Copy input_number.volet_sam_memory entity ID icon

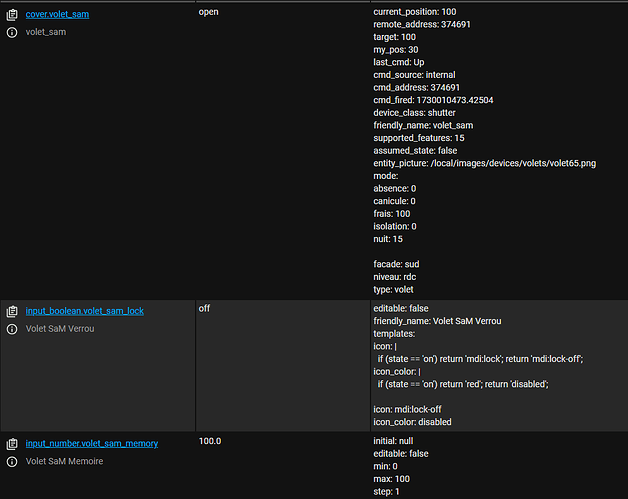[x=12, y=444]
